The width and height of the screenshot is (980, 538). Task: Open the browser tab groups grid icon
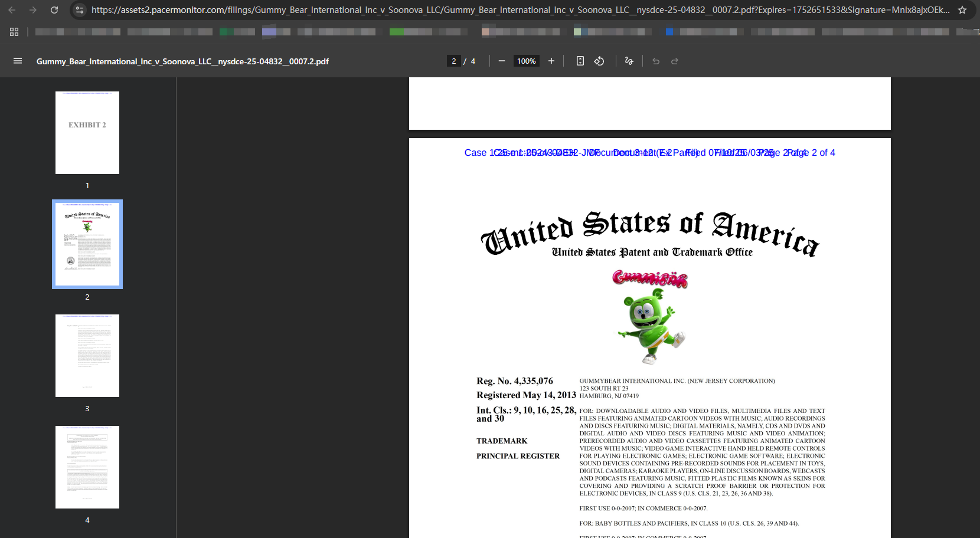(14, 32)
